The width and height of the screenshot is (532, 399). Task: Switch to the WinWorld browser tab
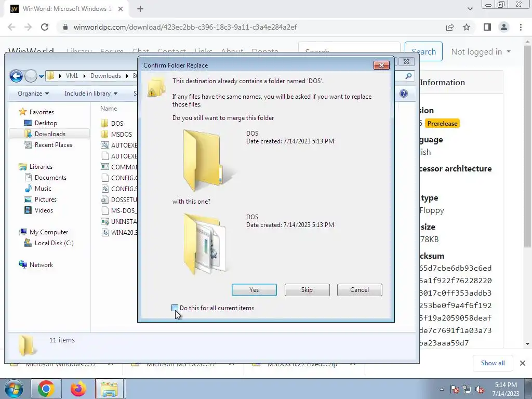[x=67, y=9]
